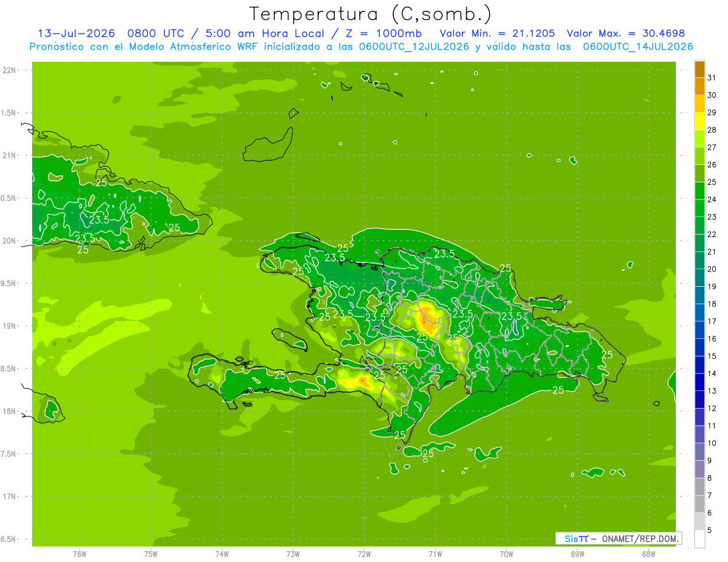Click the "75W" longitude label

coord(151,554)
